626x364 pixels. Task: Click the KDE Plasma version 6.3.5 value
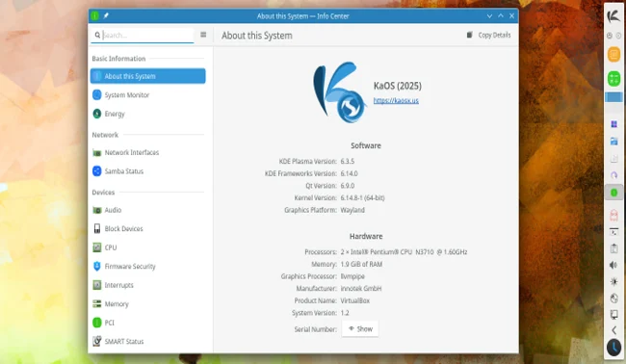[x=348, y=161]
